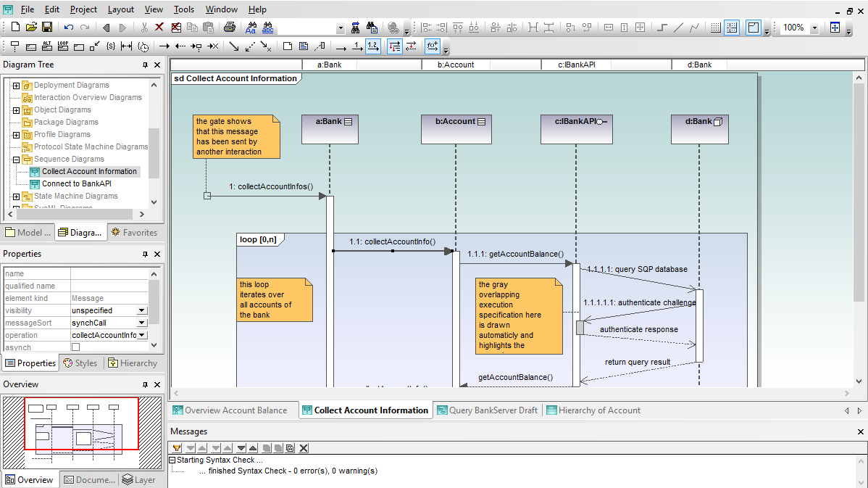Click the Messages filter funnel icon
The image size is (868, 488).
tap(177, 448)
